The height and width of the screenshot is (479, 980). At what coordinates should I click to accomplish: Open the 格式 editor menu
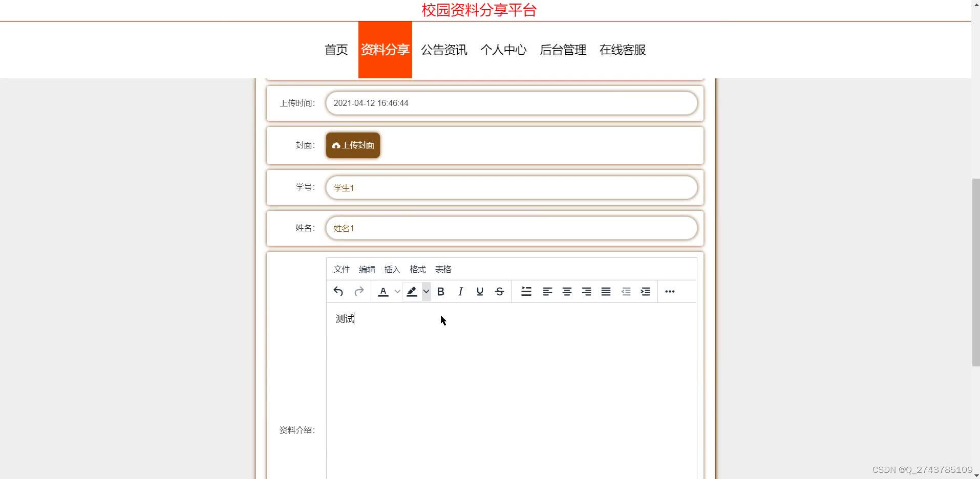point(418,269)
